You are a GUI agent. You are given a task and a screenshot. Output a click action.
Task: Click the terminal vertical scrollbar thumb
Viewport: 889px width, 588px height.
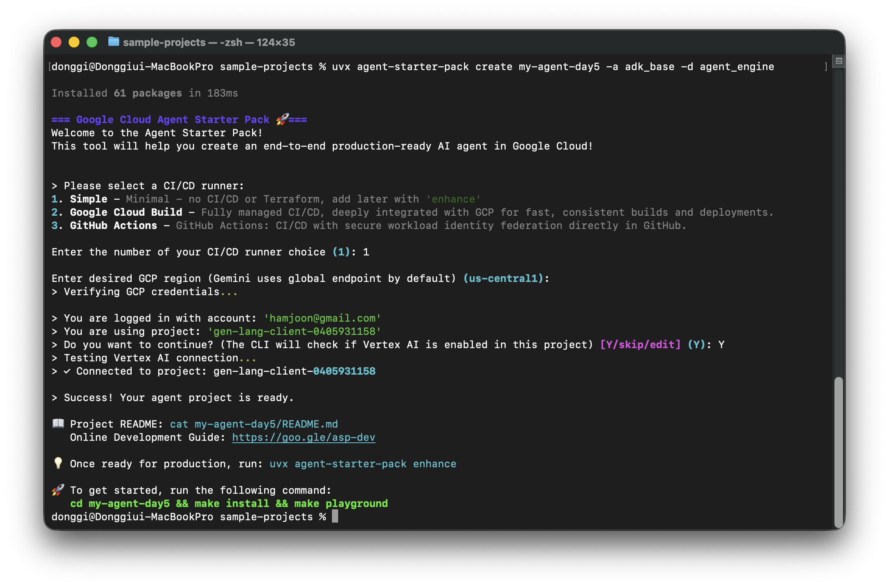point(838,452)
